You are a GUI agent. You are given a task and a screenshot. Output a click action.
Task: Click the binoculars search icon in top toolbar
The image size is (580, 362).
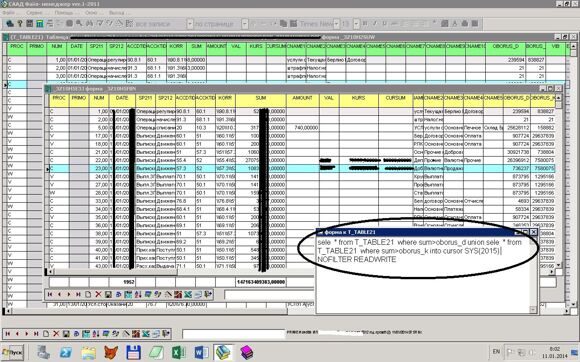(89, 24)
